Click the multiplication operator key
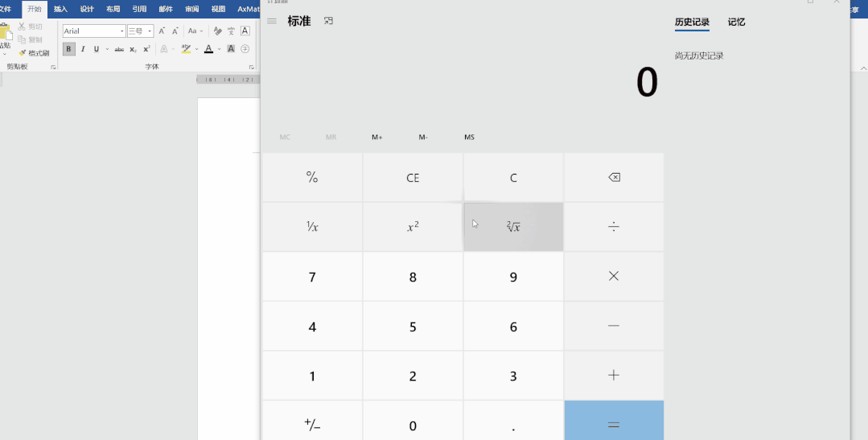This screenshot has width=868, height=440. (x=614, y=276)
